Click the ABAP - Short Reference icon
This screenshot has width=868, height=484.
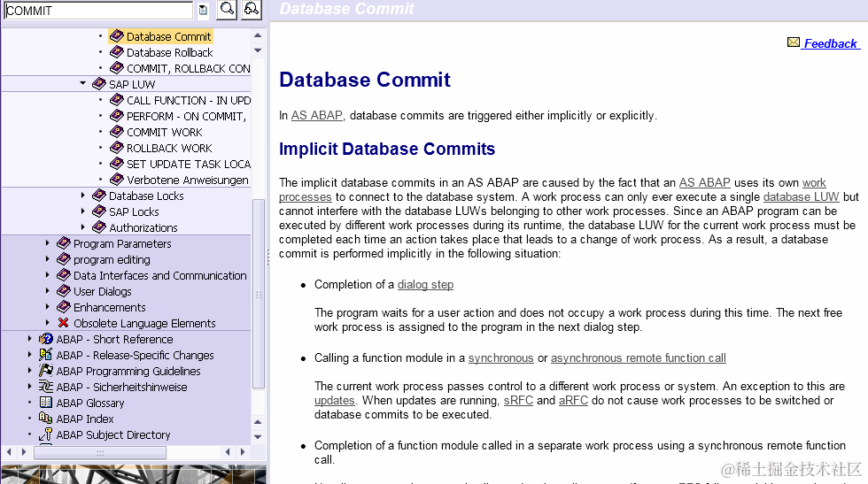46,339
